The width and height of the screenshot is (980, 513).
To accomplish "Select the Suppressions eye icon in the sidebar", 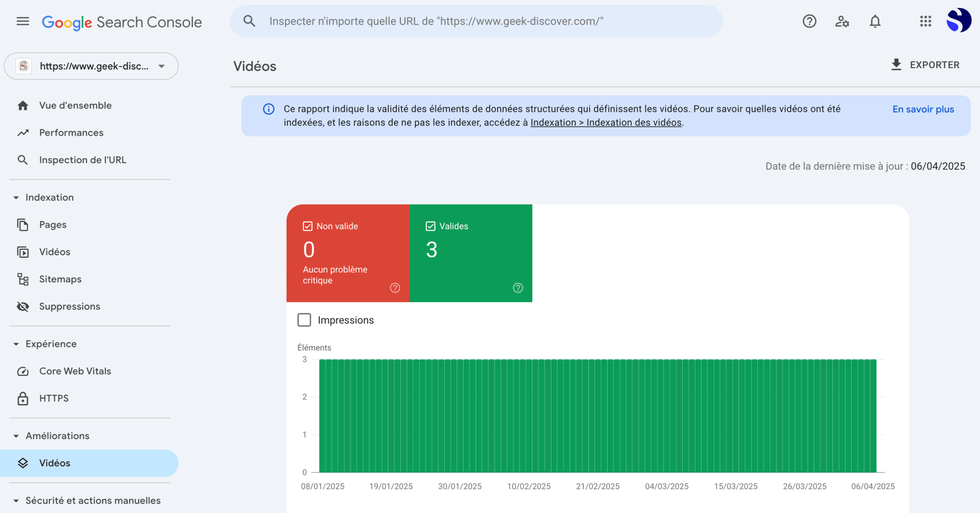I will 23,306.
